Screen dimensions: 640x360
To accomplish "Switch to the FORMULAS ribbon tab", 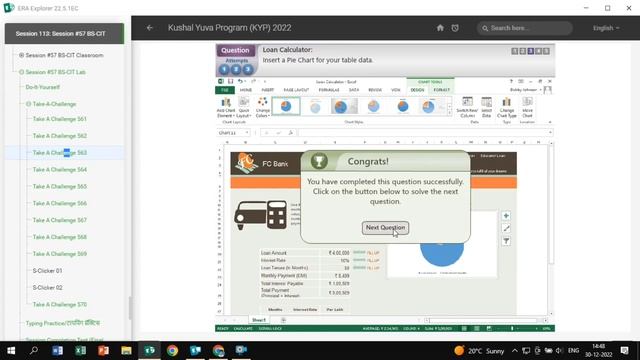I will (x=329, y=90).
